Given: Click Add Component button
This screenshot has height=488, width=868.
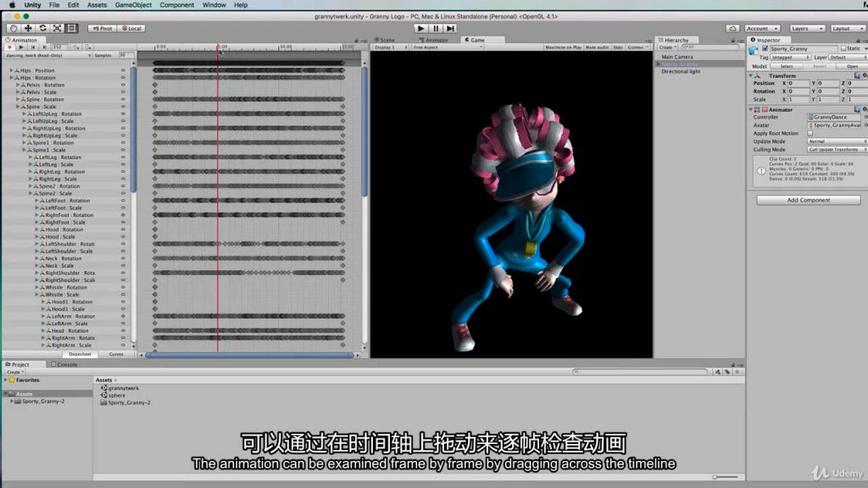Looking at the screenshot, I should [x=808, y=200].
